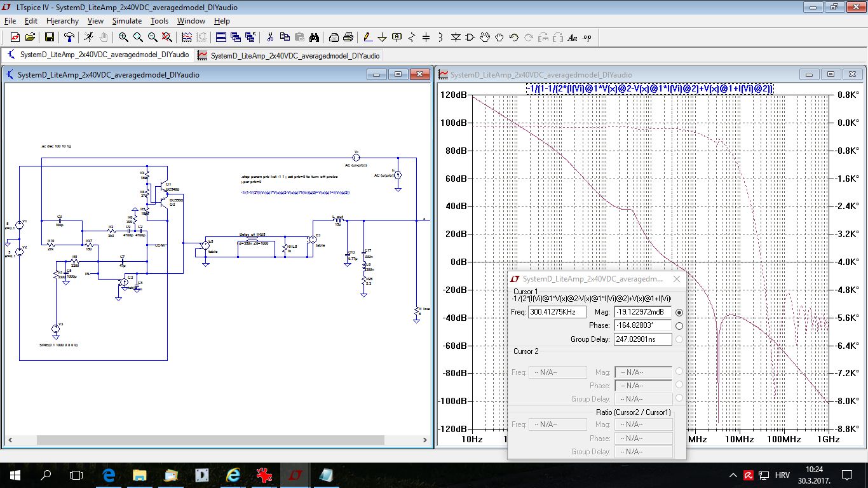This screenshot has width=868, height=488.
Task: Open the Window menu
Action: 191,21
